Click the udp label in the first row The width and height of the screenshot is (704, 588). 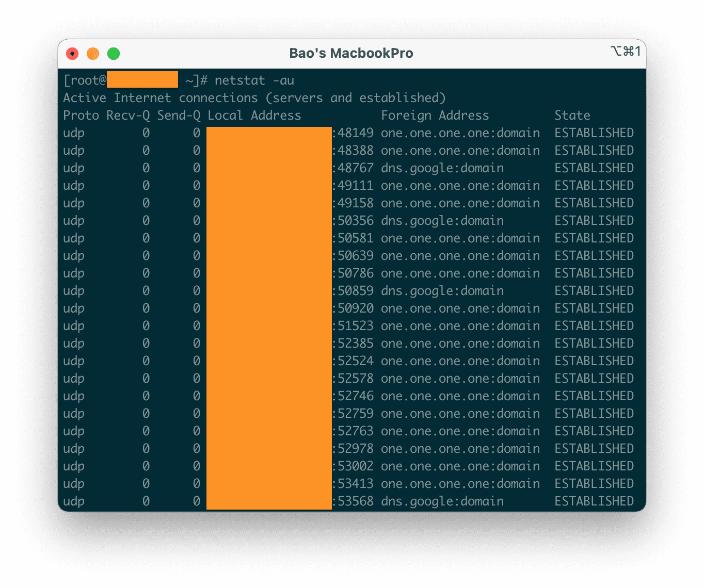tap(73, 133)
